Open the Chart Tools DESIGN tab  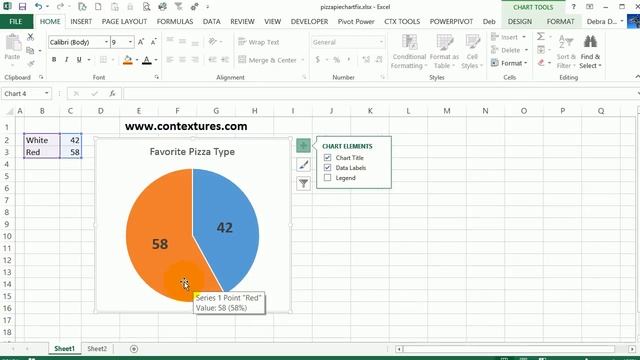pyautogui.click(x=520, y=22)
